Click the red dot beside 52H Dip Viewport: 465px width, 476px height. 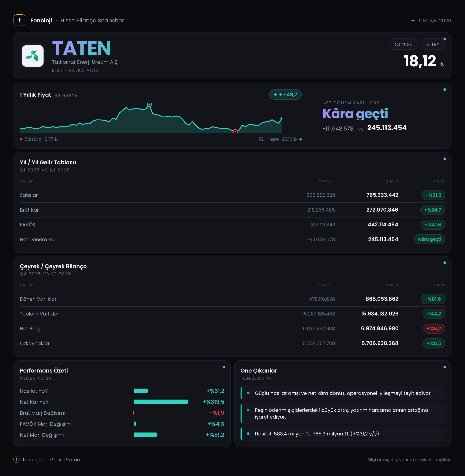21,139
